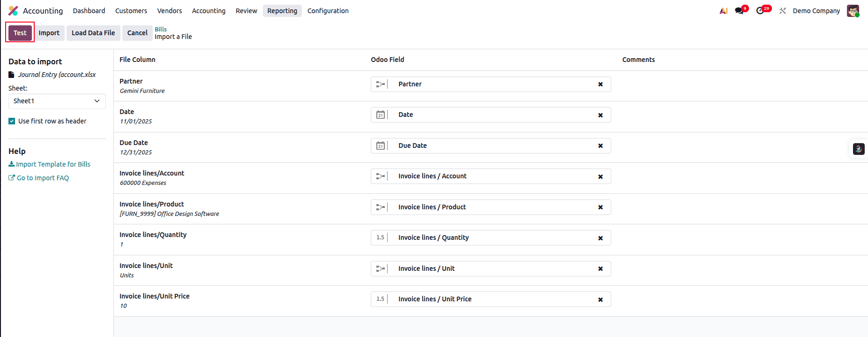
Task: Remove the Partner field mapping
Action: pyautogui.click(x=600, y=84)
